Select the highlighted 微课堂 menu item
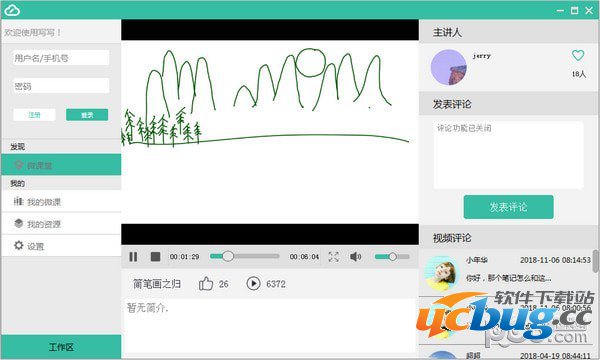The width and height of the screenshot is (600, 360). coord(61,165)
